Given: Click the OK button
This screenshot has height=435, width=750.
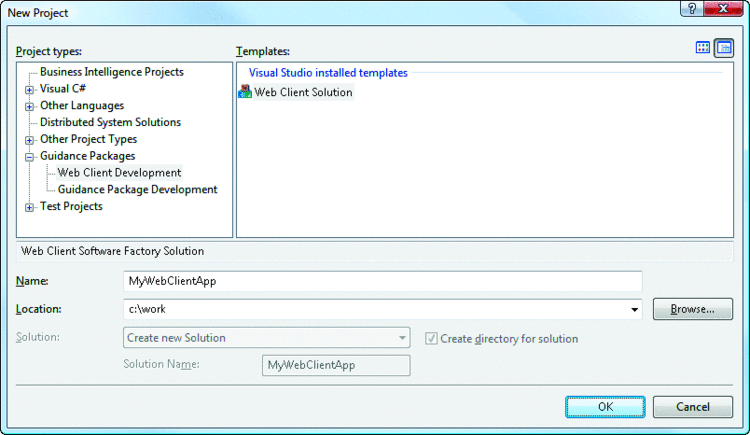Looking at the screenshot, I should click(x=605, y=407).
